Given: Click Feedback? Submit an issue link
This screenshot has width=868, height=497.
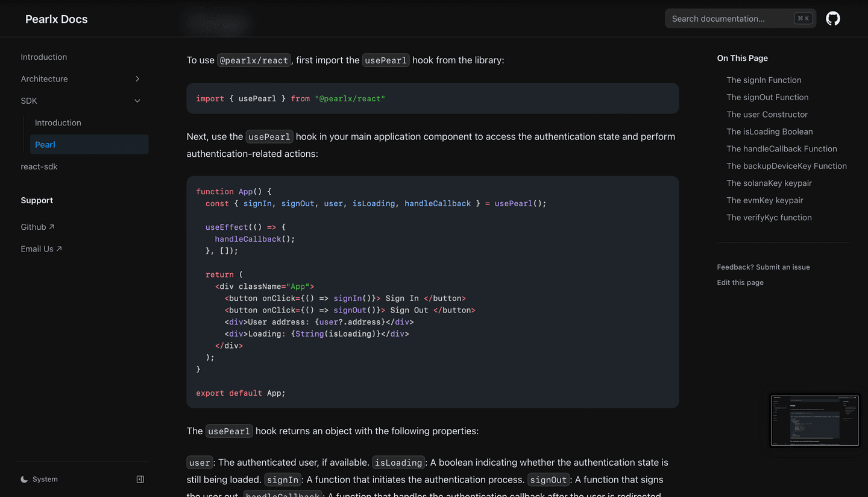Looking at the screenshot, I should (x=763, y=267).
